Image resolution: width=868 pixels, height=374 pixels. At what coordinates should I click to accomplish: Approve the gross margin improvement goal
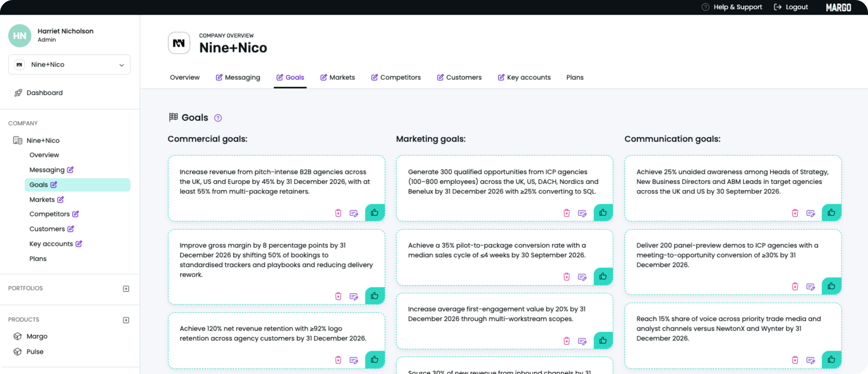click(x=375, y=296)
